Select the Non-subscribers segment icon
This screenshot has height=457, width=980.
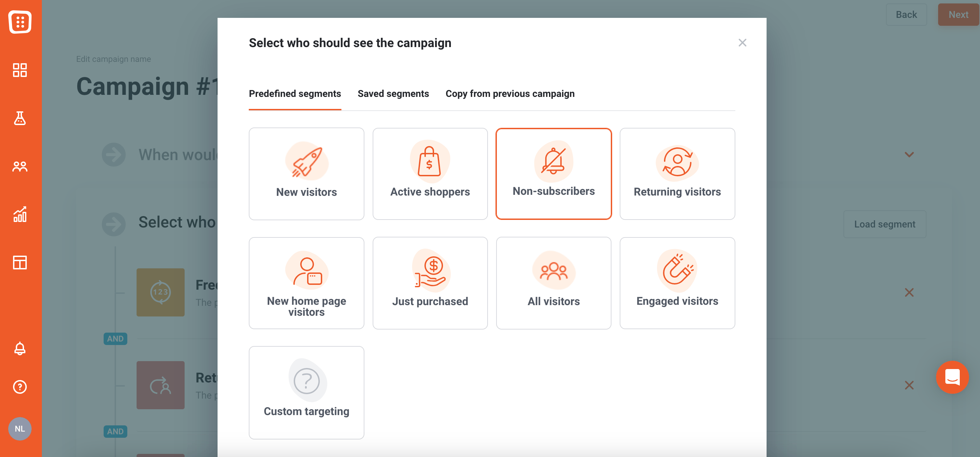tap(554, 162)
